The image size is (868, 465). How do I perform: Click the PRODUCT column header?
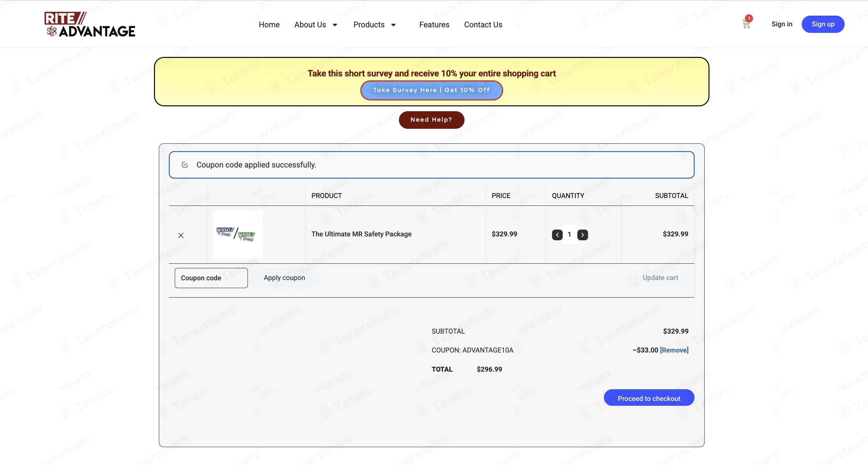[326, 195]
